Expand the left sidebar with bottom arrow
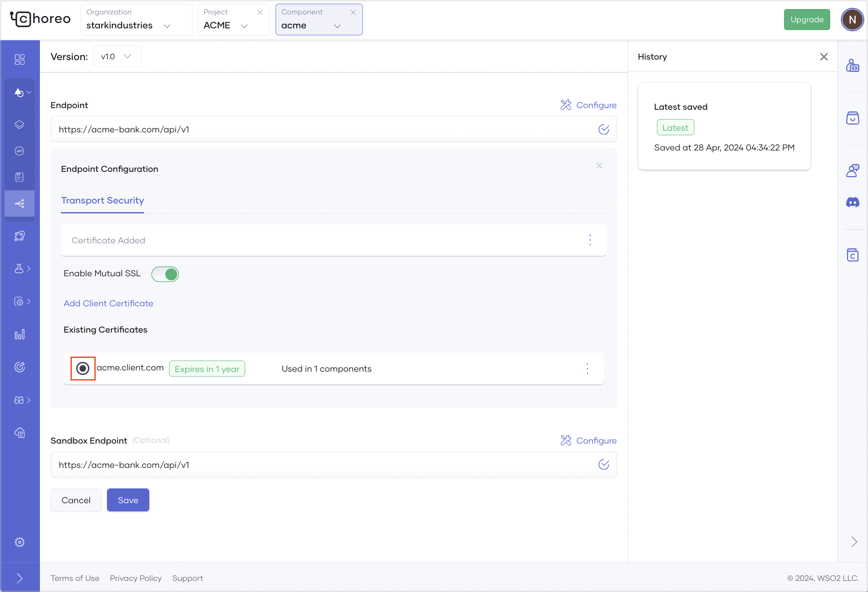The height and width of the screenshot is (592, 868). tap(19, 578)
